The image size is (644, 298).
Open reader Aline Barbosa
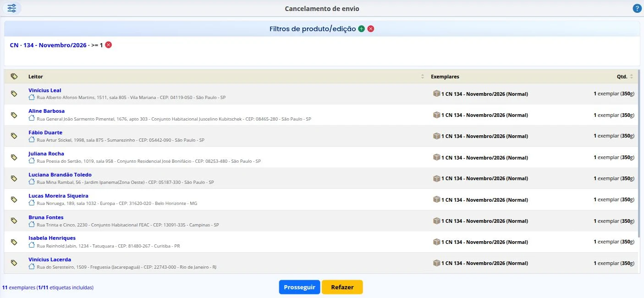46,111
